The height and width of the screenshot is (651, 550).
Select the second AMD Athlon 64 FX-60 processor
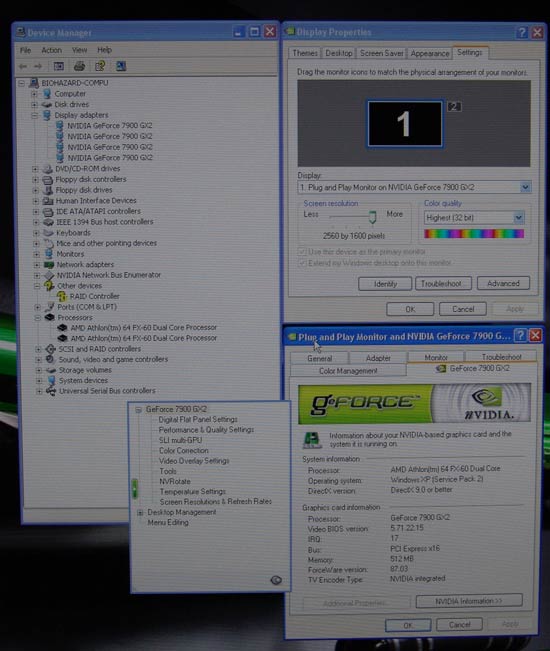143,338
